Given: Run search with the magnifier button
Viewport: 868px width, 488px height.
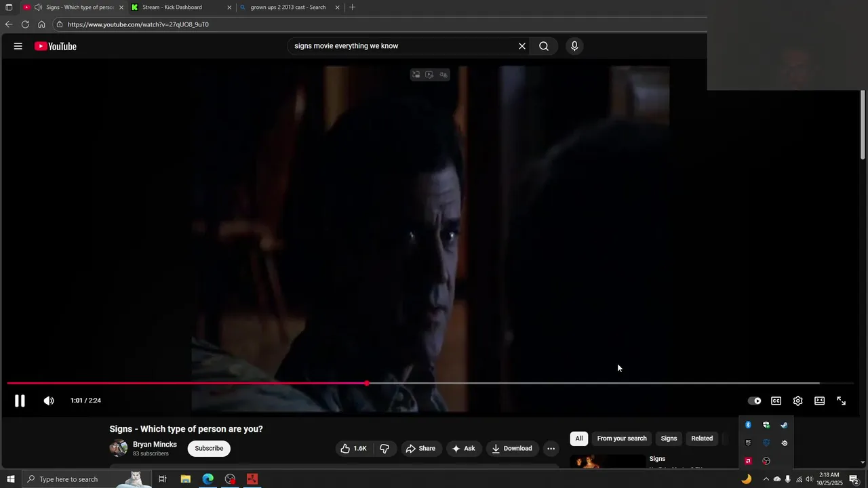Looking at the screenshot, I should pos(544,46).
